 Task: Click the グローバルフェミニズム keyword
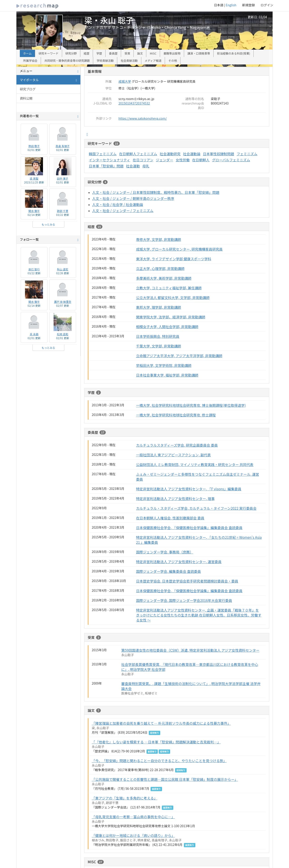coord(231,160)
